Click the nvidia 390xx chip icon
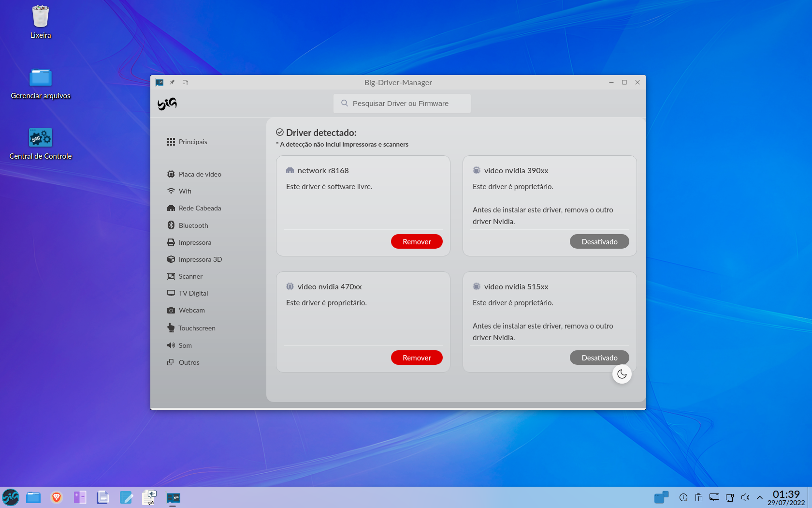 point(477,170)
